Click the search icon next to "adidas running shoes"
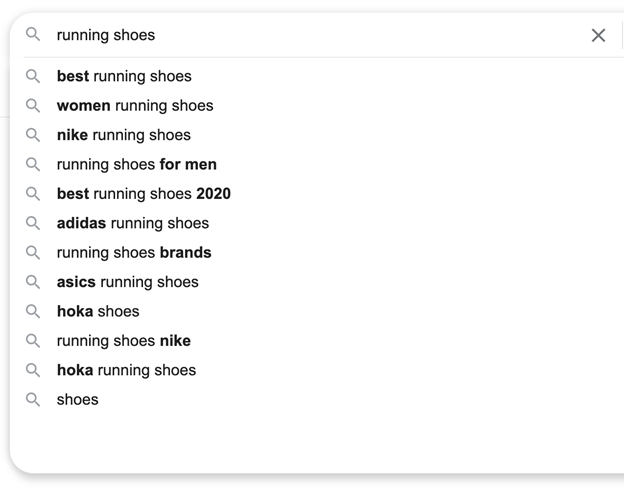The image size is (624, 488). point(33,223)
